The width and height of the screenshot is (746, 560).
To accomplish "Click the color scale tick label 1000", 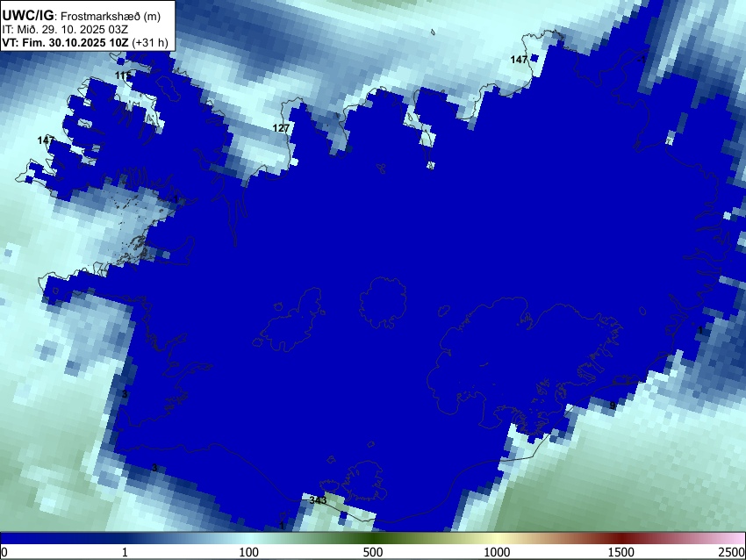I will [x=497, y=552].
